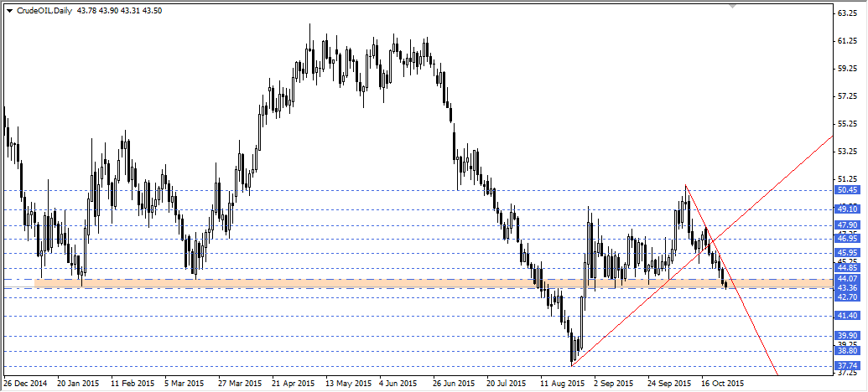The image size is (868, 392).
Task: Select the 44.85 price level label
Action: (847, 268)
